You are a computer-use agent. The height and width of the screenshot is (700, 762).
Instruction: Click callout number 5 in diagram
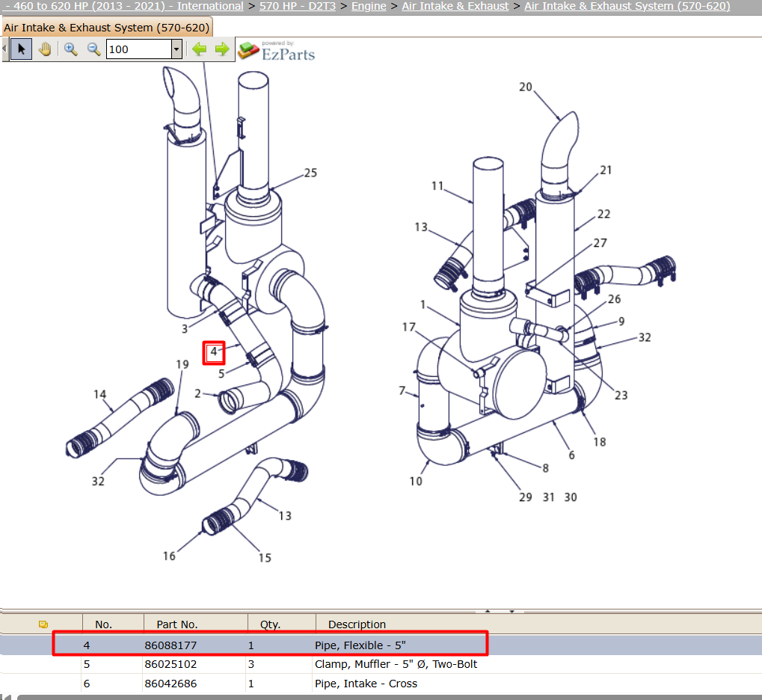221,374
